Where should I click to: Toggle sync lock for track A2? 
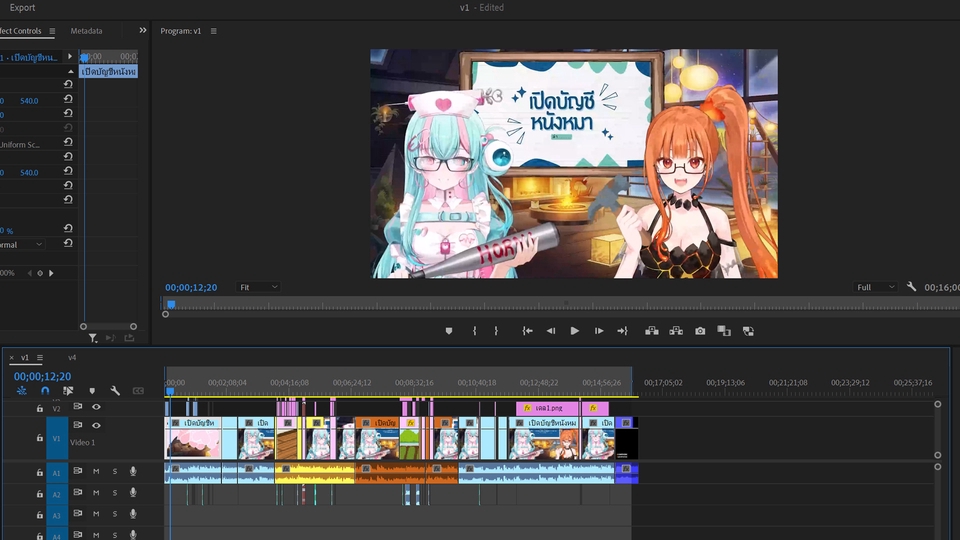tap(78, 492)
